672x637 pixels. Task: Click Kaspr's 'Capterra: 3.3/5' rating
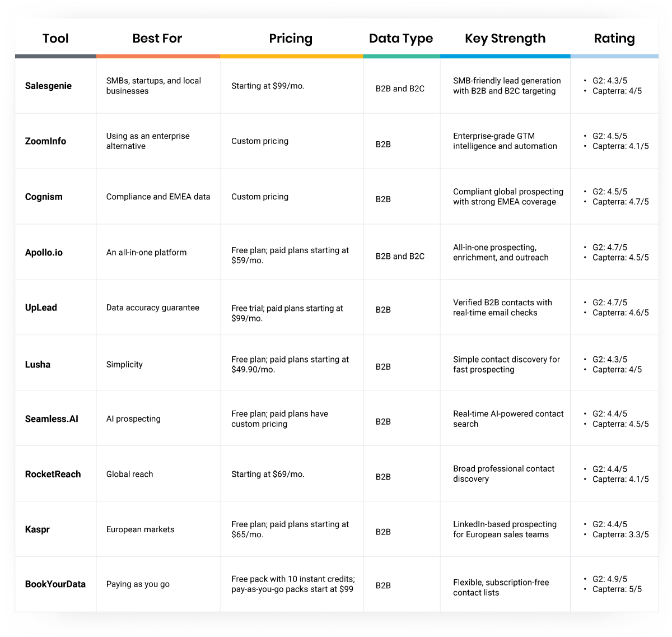620,534
